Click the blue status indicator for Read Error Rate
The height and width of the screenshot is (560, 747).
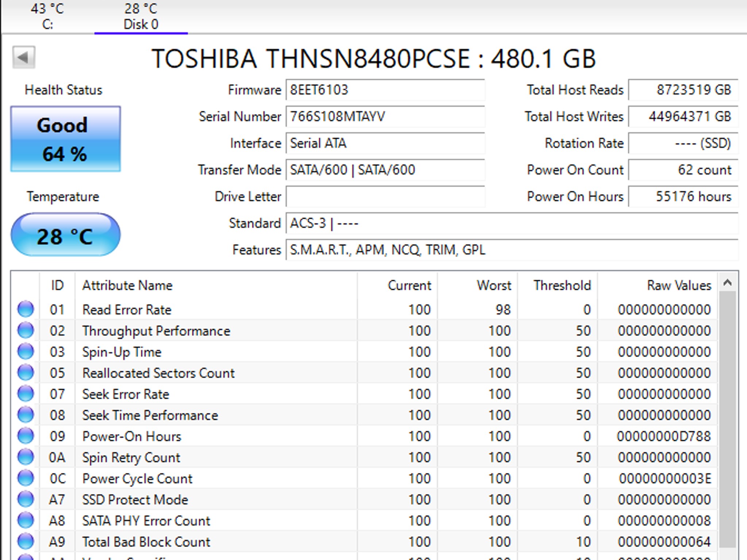tap(26, 310)
